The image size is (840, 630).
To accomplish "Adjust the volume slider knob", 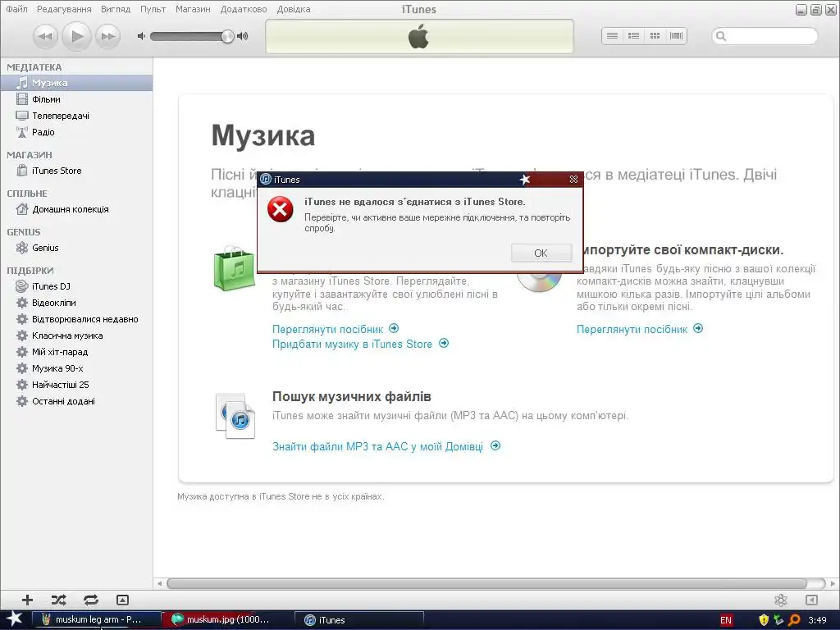I will 228,36.
